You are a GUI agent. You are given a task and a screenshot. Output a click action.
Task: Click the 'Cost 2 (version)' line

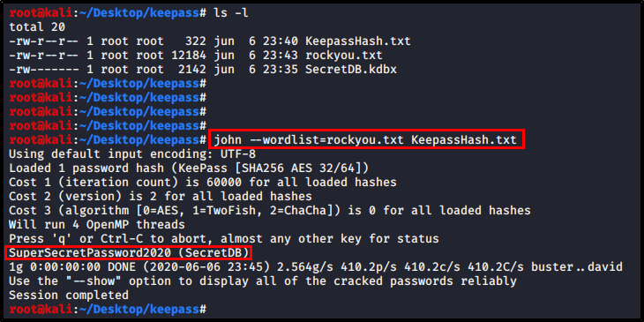(161, 197)
